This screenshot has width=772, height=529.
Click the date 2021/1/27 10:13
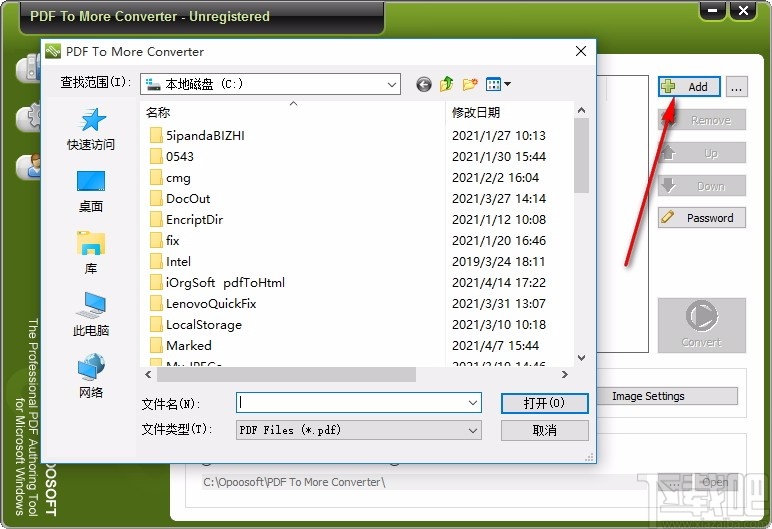(x=499, y=135)
